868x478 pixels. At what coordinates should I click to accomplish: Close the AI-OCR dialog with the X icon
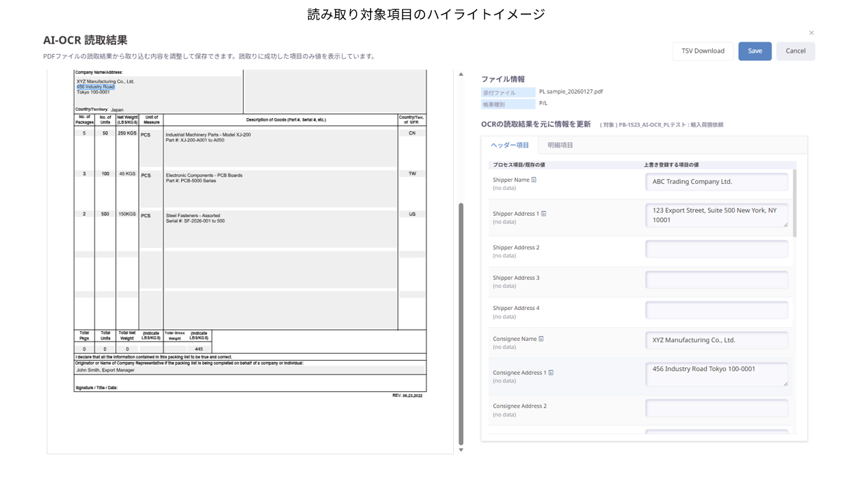[x=811, y=33]
